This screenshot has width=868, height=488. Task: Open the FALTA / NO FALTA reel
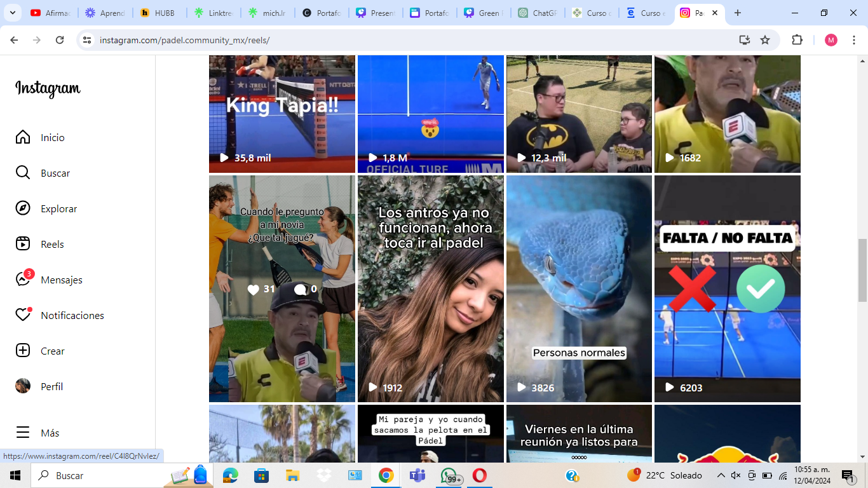click(727, 288)
